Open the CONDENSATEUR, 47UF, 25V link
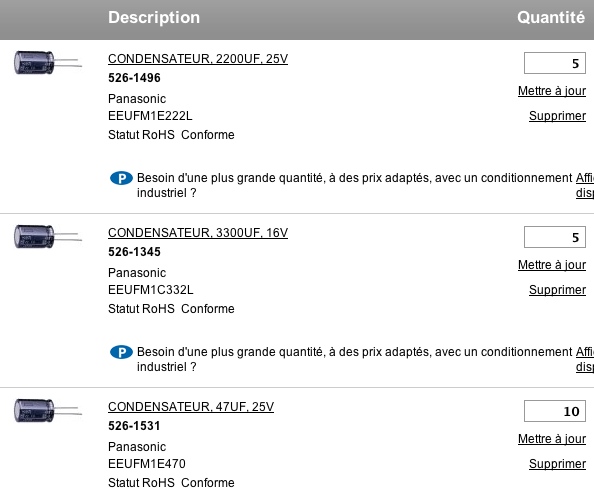 (191, 407)
